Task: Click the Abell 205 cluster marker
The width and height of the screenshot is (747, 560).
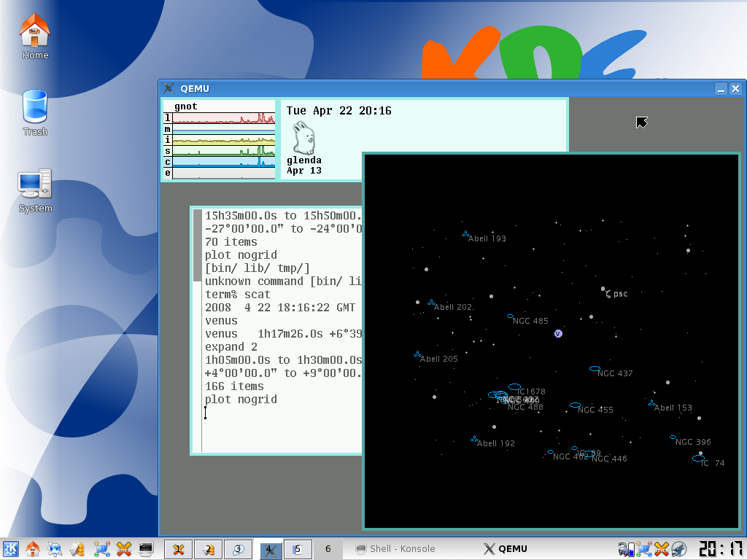Action: pyautogui.click(x=417, y=354)
